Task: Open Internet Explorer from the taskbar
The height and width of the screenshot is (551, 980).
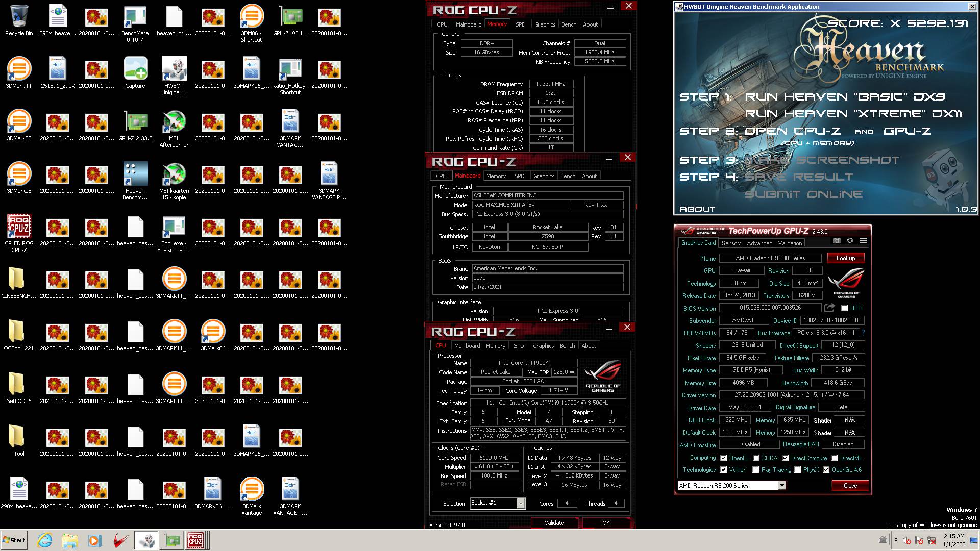Action: pyautogui.click(x=45, y=540)
